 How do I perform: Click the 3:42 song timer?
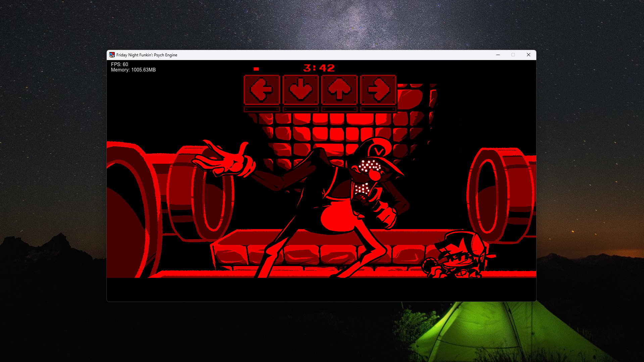click(x=319, y=68)
